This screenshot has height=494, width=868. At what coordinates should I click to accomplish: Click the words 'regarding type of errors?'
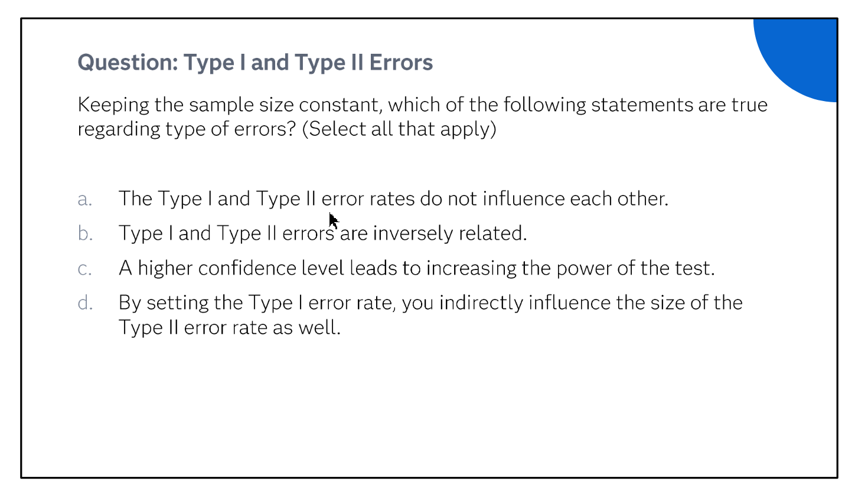pyautogui.click(x=187, y=129)
